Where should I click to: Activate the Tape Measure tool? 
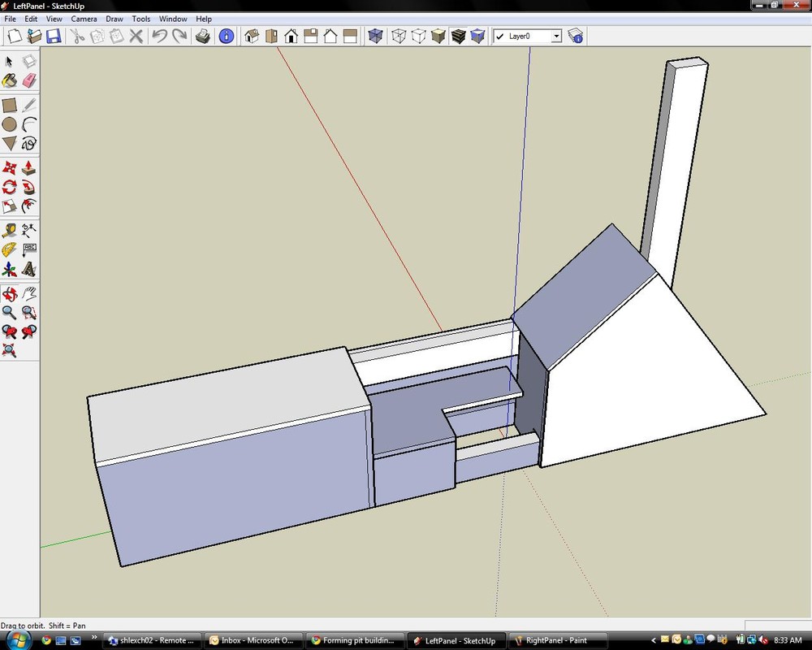9,230
